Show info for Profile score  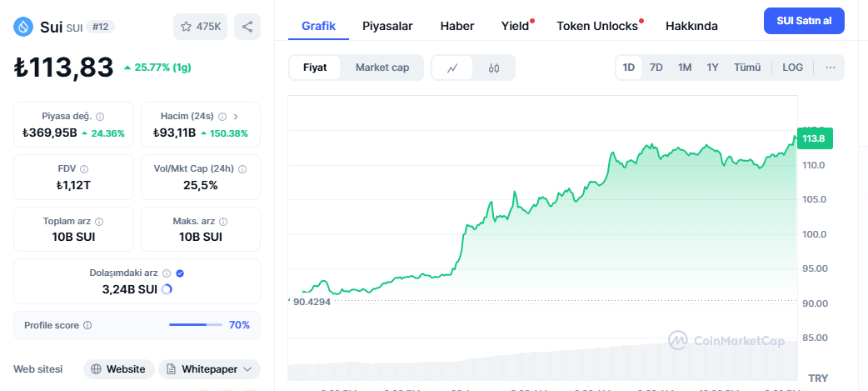87,325
